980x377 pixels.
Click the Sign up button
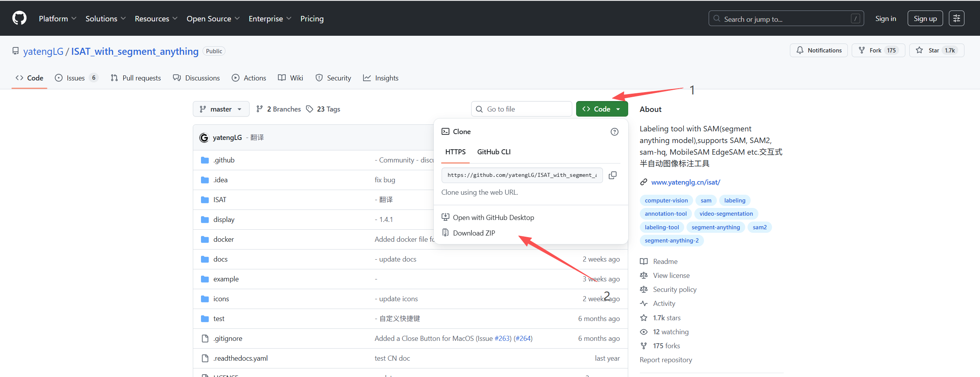tap(925, 19)
